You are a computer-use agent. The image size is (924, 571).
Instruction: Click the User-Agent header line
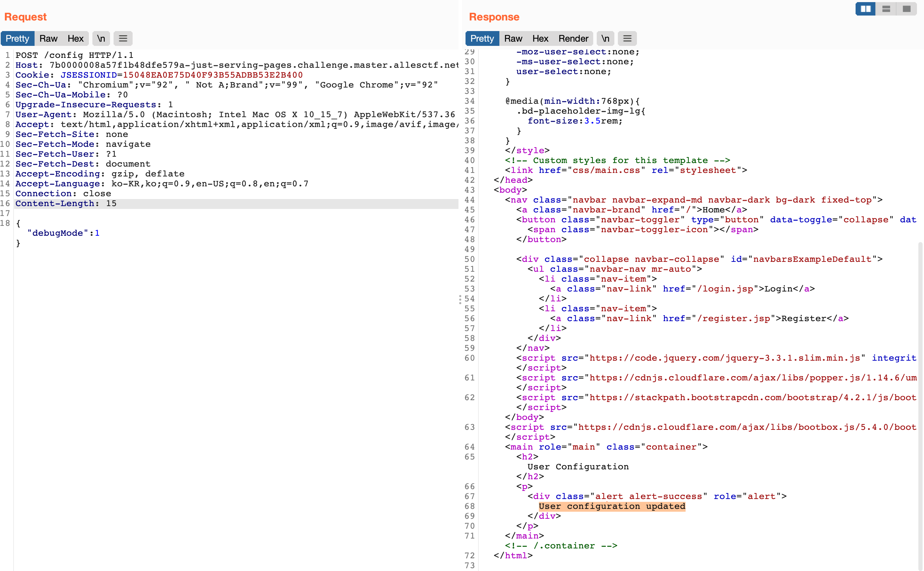coord(236,114)
